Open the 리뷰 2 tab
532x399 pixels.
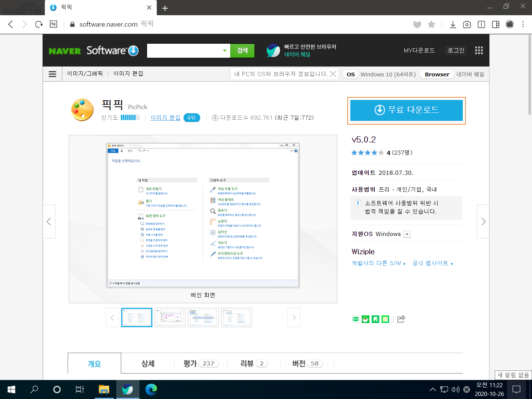point(254,364)
